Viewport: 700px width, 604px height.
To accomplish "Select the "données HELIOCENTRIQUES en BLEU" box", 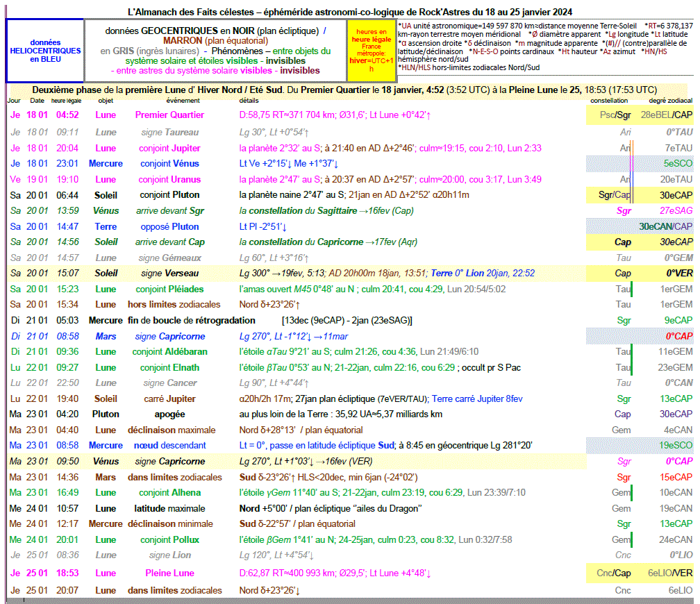I will click(x=45, y=51).
